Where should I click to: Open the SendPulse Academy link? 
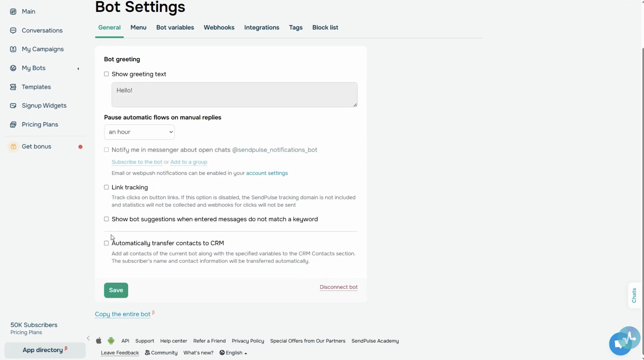(x=375, y=341)
